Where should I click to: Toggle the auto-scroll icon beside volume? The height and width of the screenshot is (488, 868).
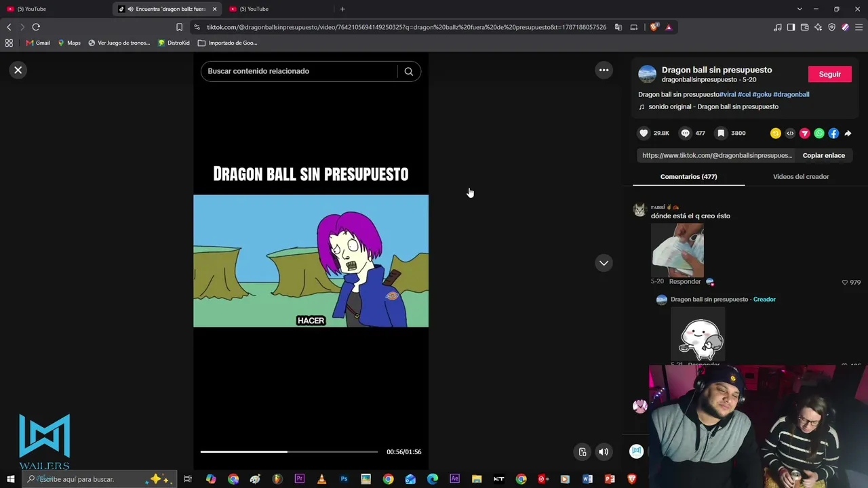[583, 452]
